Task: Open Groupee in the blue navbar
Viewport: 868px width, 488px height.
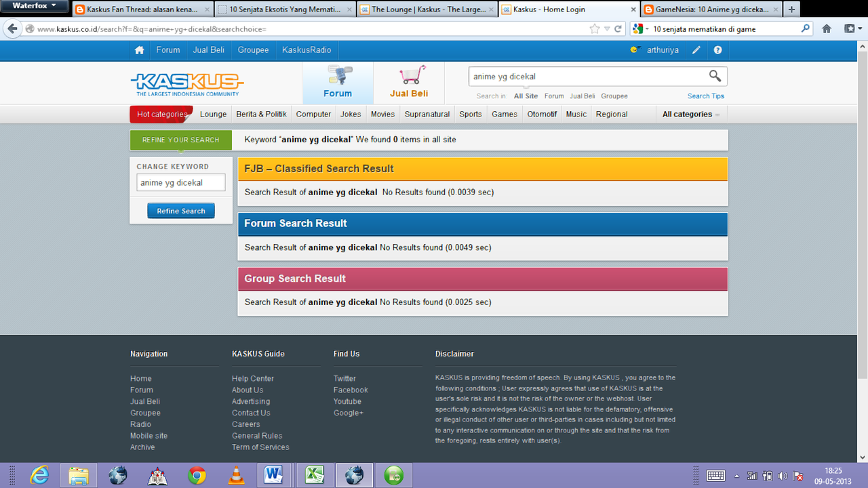Action: click(253, 50)
